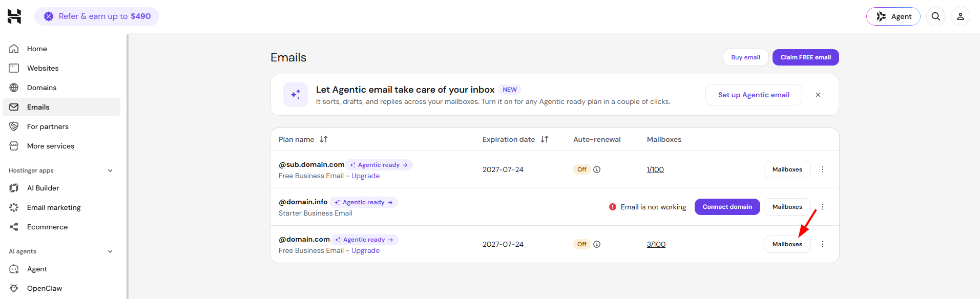Click the Hostinger logo icon

[x=14, y=16]
